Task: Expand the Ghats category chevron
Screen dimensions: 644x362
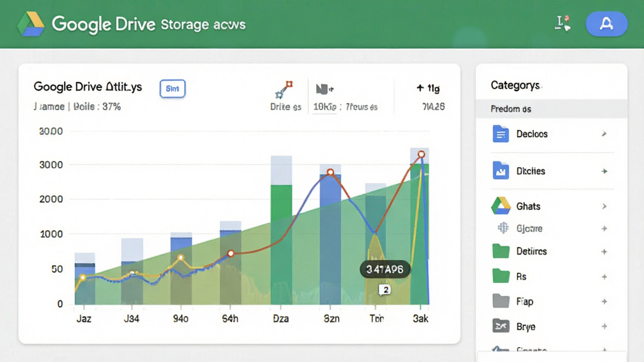Action: 604,206
